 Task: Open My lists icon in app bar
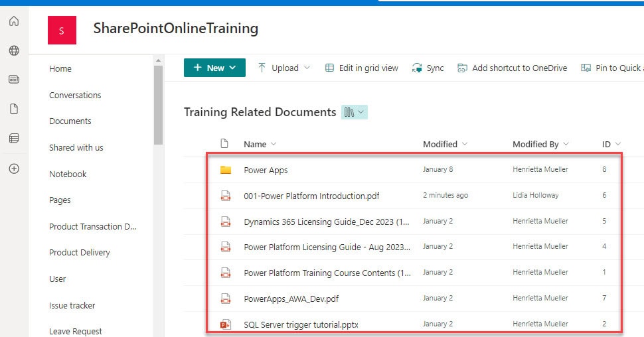(x=14, y=139)
